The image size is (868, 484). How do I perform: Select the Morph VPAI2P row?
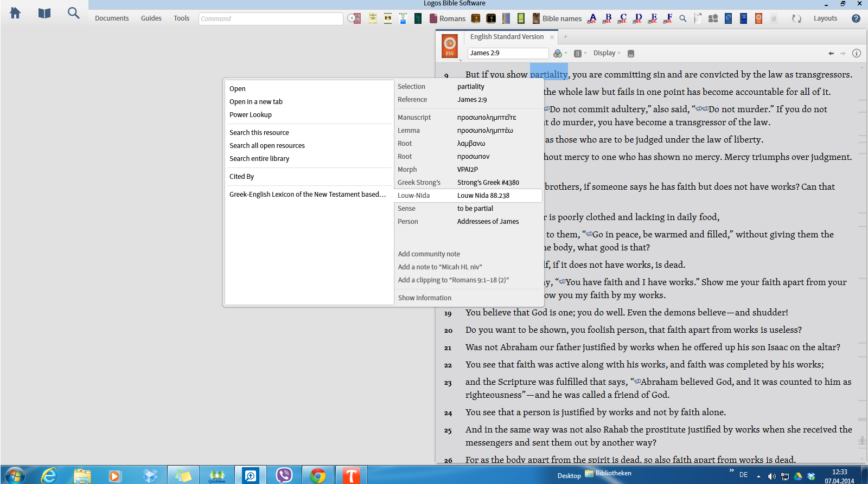coord(469,170)
